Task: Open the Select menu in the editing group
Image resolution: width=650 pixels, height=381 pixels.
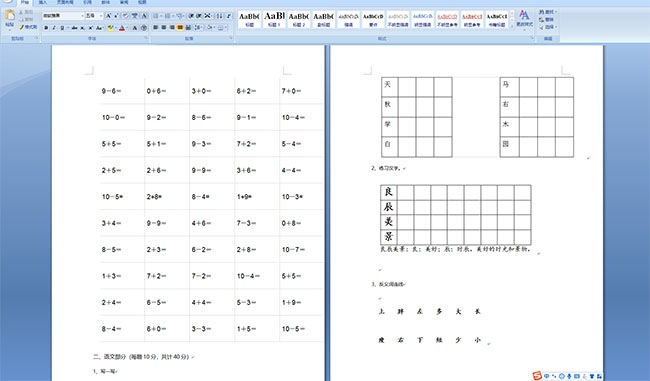Action: pyautogui.click(x=548, y=27)
